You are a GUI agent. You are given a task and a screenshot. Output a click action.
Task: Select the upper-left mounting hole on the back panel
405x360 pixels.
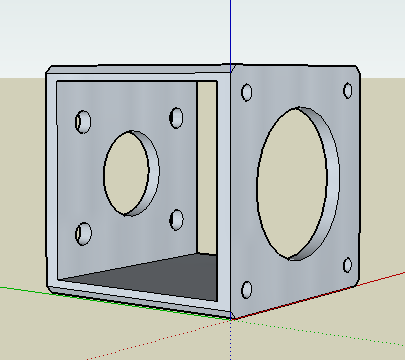(83, 122)
